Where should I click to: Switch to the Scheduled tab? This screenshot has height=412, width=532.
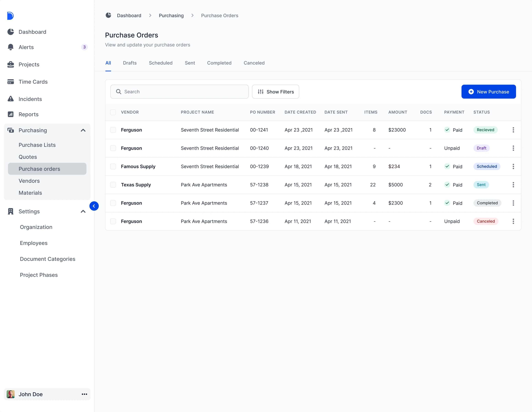point(161,63)
